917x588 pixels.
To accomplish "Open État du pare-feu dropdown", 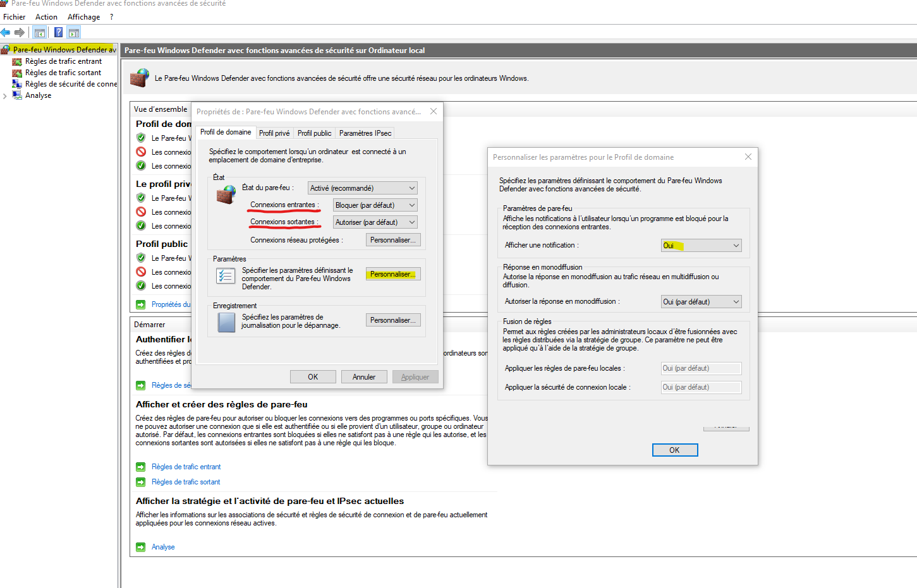I will pyautogui.click(x=363, y=188).
